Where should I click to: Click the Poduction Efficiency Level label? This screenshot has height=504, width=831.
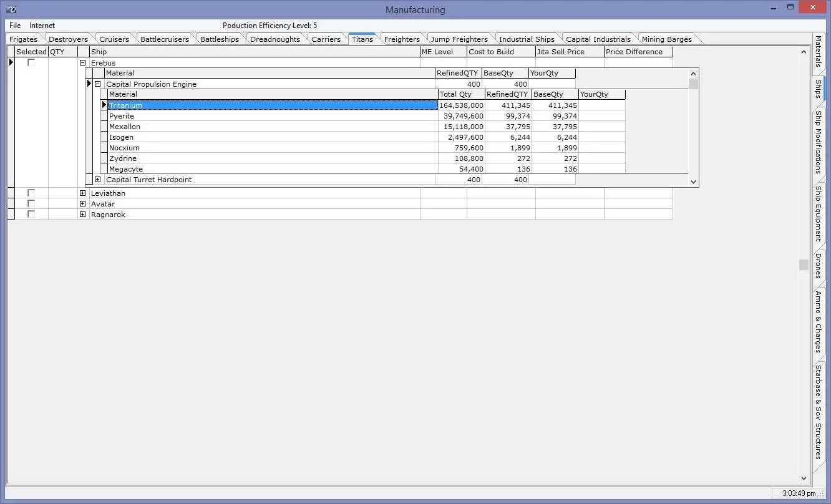point(270,26)
